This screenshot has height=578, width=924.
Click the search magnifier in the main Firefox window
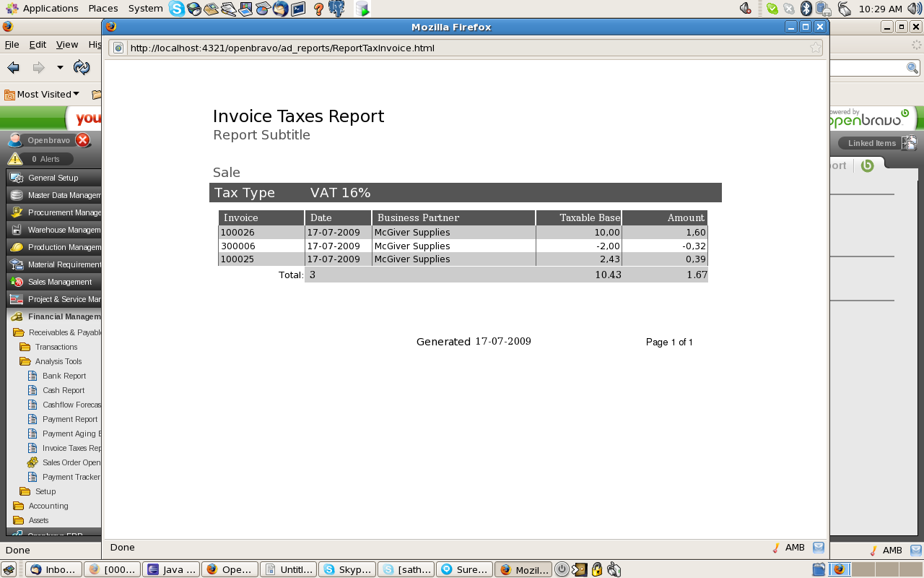(912, 67)
